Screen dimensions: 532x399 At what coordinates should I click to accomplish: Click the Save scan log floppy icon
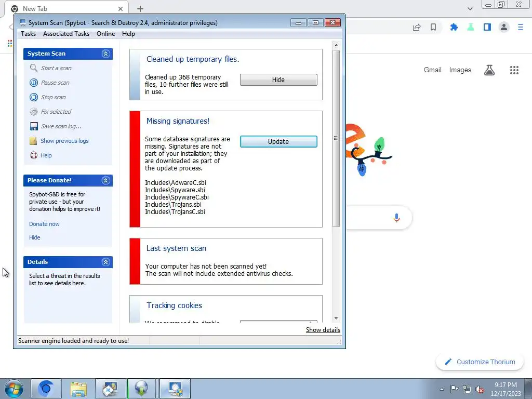point(34,126)
